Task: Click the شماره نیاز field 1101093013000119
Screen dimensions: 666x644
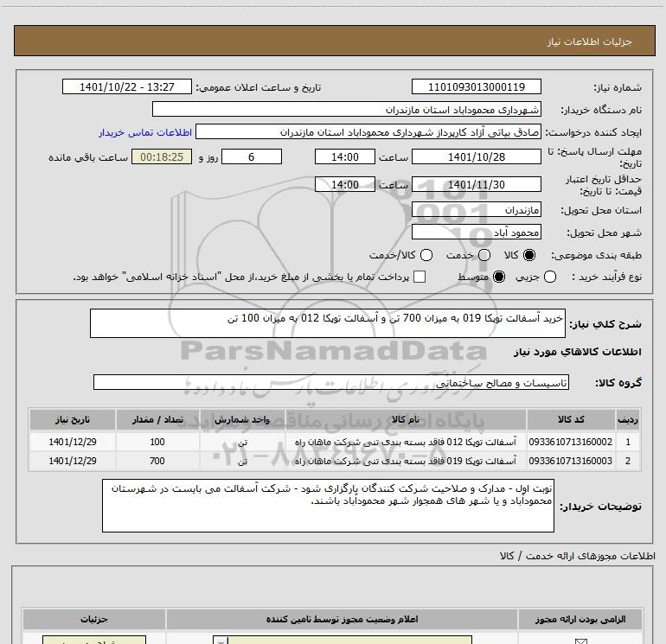Action: (x=476, y=87)
